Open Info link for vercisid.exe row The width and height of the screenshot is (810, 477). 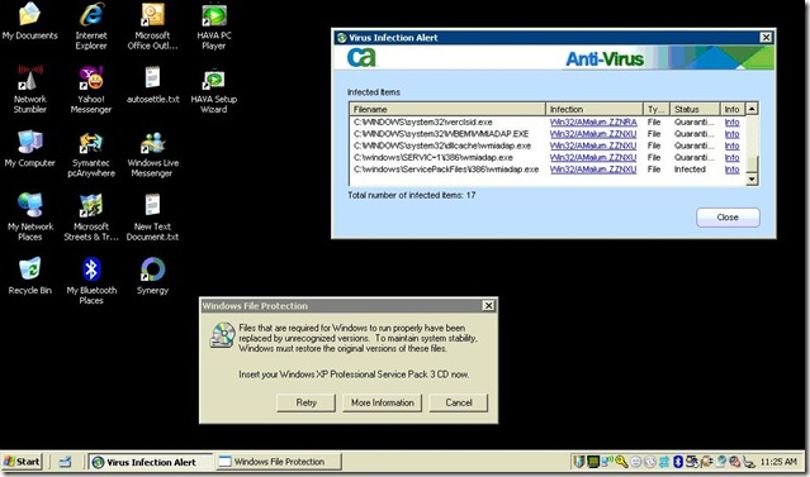tap(732, 122)
